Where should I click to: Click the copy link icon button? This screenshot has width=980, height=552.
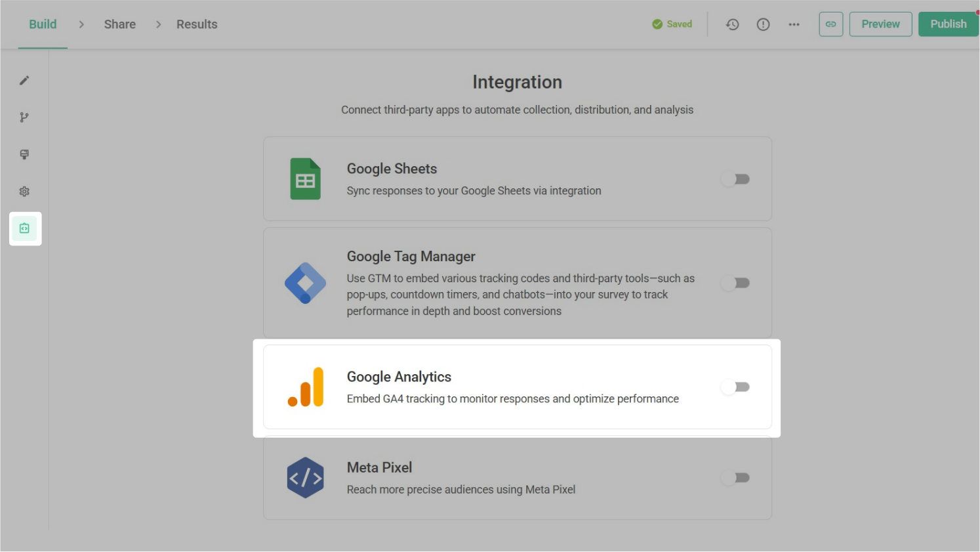pyautogui.click(x=830, y=24)
